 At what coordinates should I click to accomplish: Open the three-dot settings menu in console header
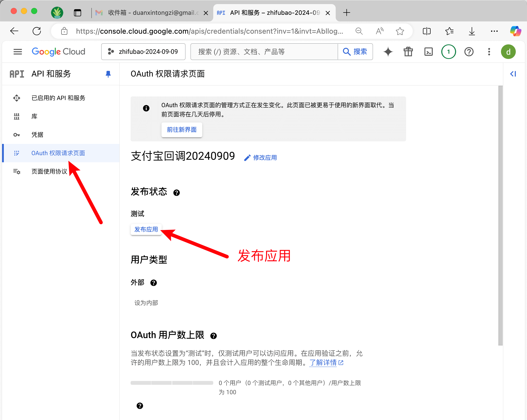click(489, 52)
